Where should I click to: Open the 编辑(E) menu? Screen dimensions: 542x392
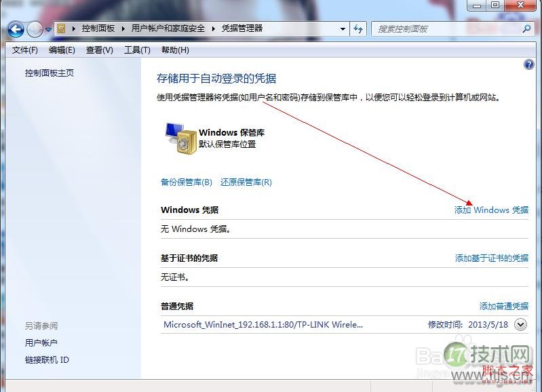coord(62,50)
